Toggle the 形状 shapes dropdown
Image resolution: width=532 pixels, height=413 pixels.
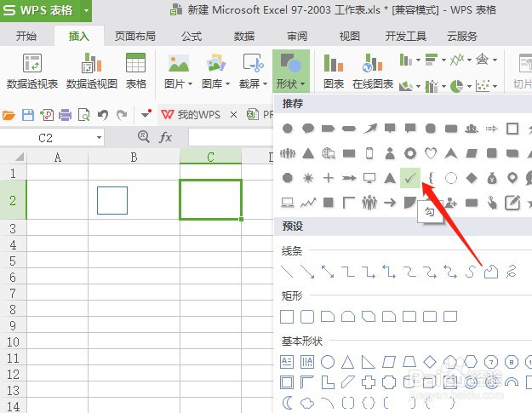click(291, 72)
